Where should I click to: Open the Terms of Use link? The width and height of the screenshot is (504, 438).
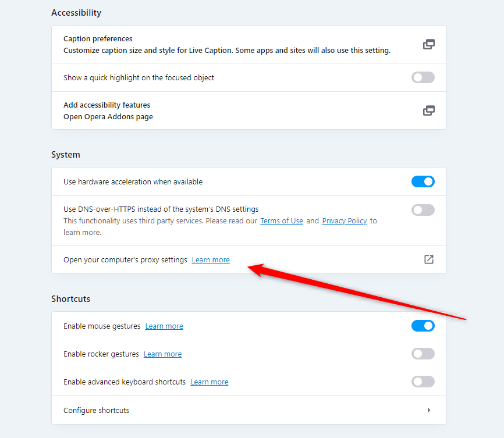tap(282, 220)
